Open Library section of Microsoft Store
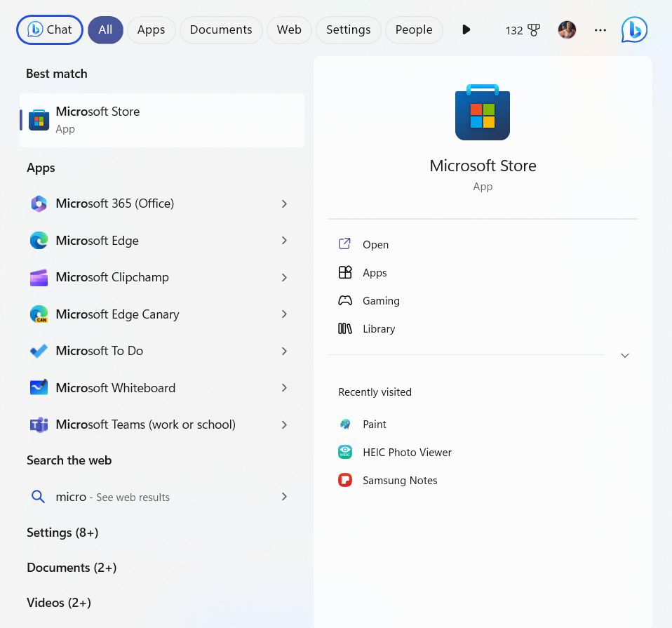The image size is (672, 628). coord(379,329)
